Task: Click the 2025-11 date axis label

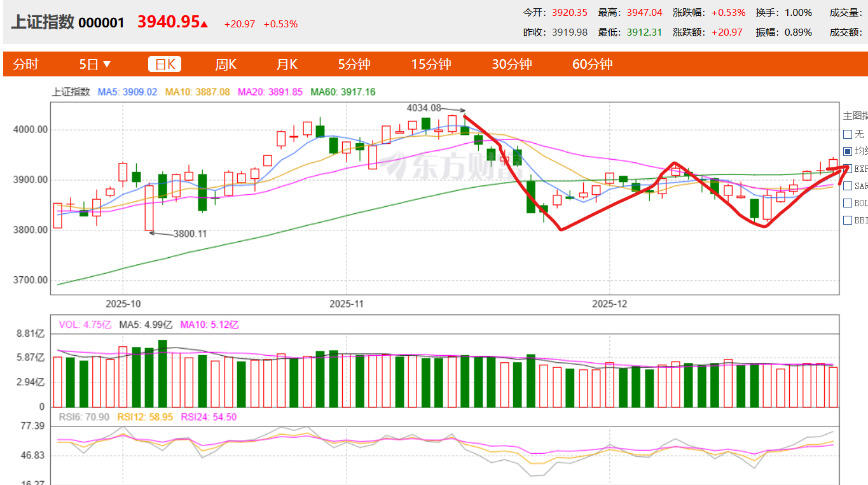Action: pyautogui.click(x=347, y=304)
